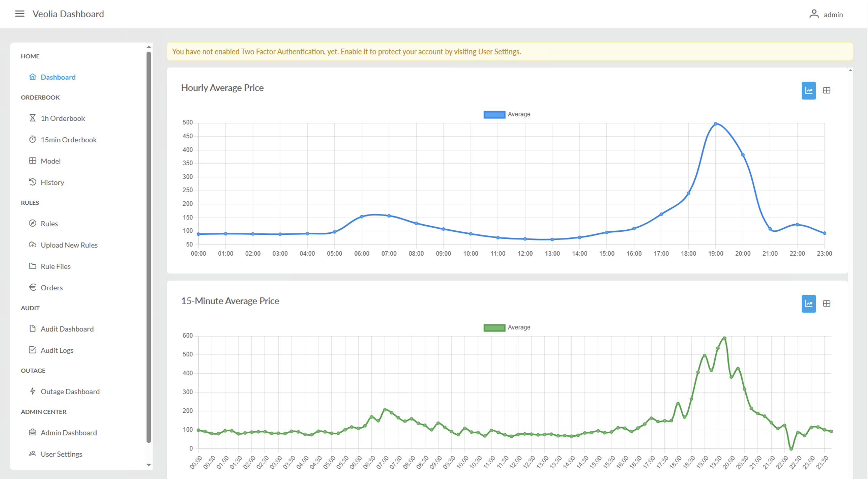Open the 1h Orderbook page
The height and width of the screenshot is (479, 868).
[x=63, y=118]
